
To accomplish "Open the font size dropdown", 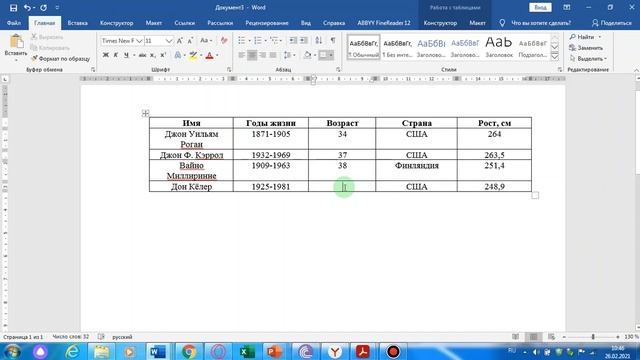I will click(x=169, y=41).
